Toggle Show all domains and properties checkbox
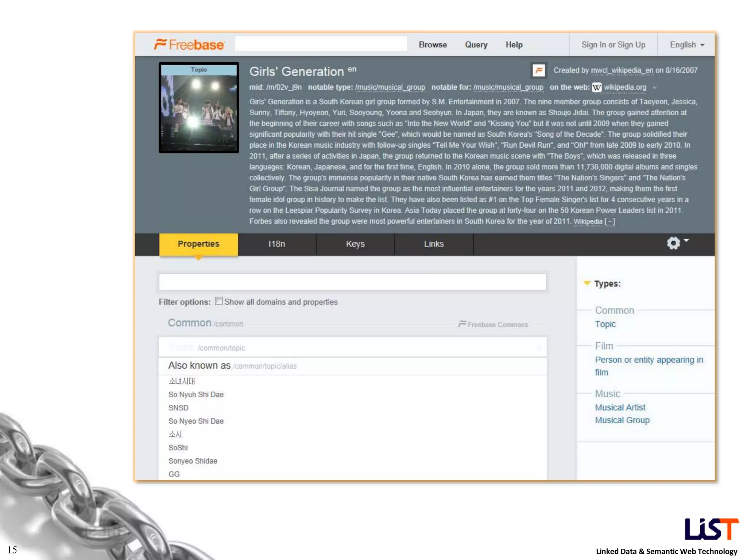This screenshot has height=560, width=747. pyautogui.click(x=218, y=301)
